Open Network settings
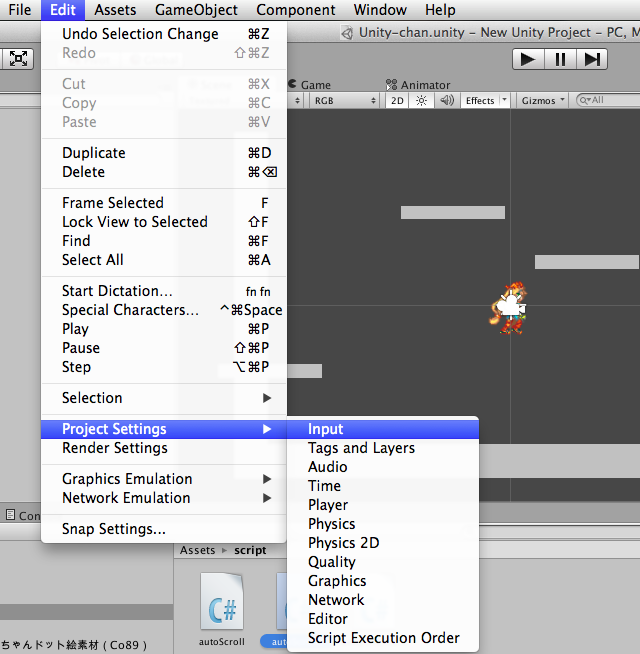The height and width of the screenshot is (654, 640). point(383,600)
